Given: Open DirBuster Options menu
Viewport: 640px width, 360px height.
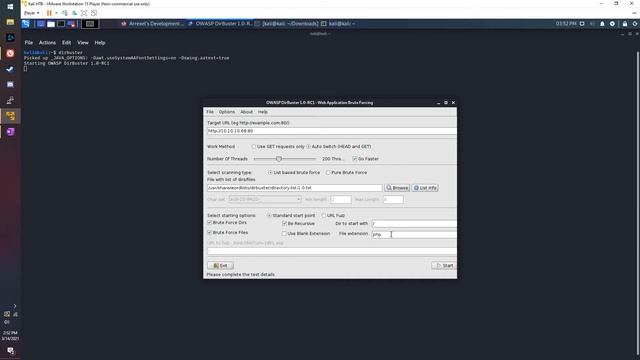Looking at the screenshot, I should [x=227, y=112].
